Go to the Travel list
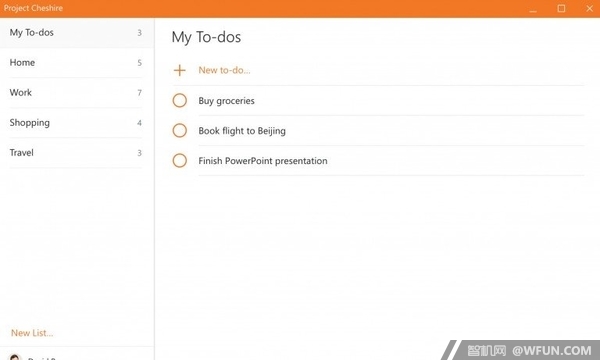The width and height of the screenshot is (600, 360). 77,153
